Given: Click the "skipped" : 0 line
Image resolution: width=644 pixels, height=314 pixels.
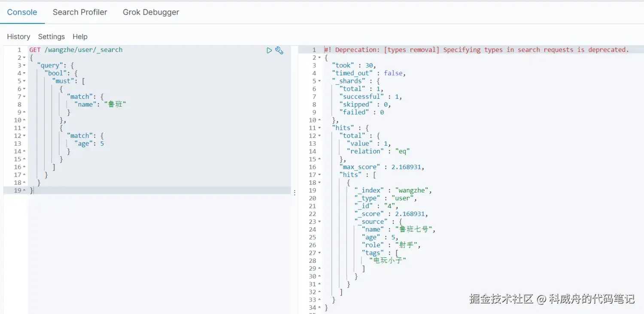Looking at the screenshot, I should coord(365,104).
